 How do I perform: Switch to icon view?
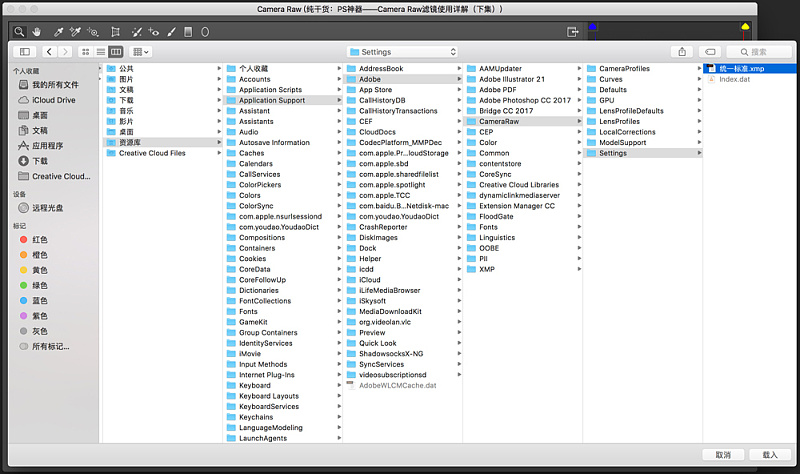[85, 52]
